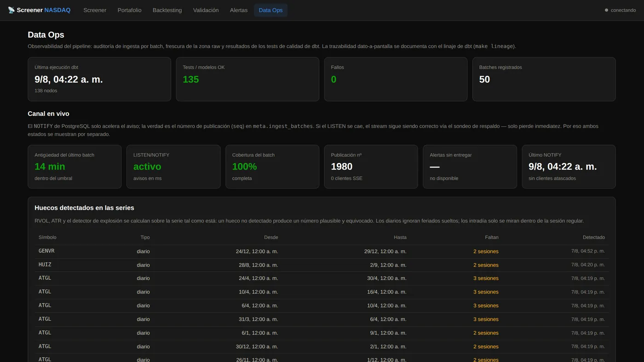Click the Tests / modelos OK value 135
This screenshot has width=644, height=362.
click(x=191, y=79)
